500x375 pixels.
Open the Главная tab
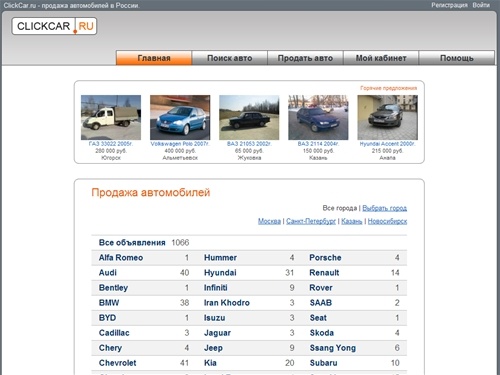(154, 58)
